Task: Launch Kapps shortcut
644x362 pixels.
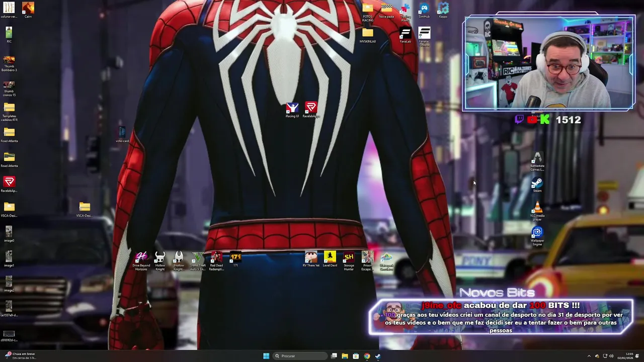Action: pos(443,10)
